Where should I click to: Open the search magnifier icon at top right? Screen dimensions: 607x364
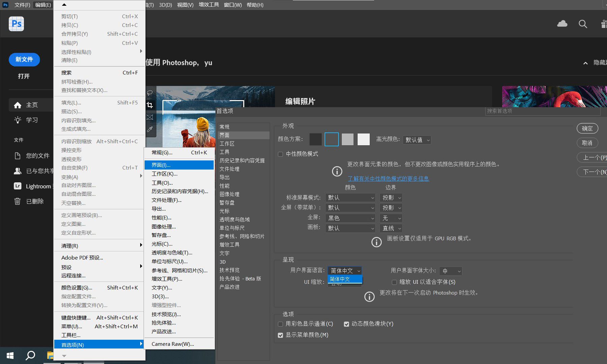pyautogui.click(x=583, y=24)
